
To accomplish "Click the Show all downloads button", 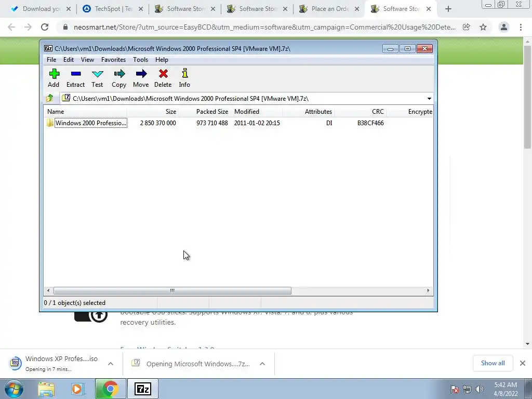I will pos(493,363).
